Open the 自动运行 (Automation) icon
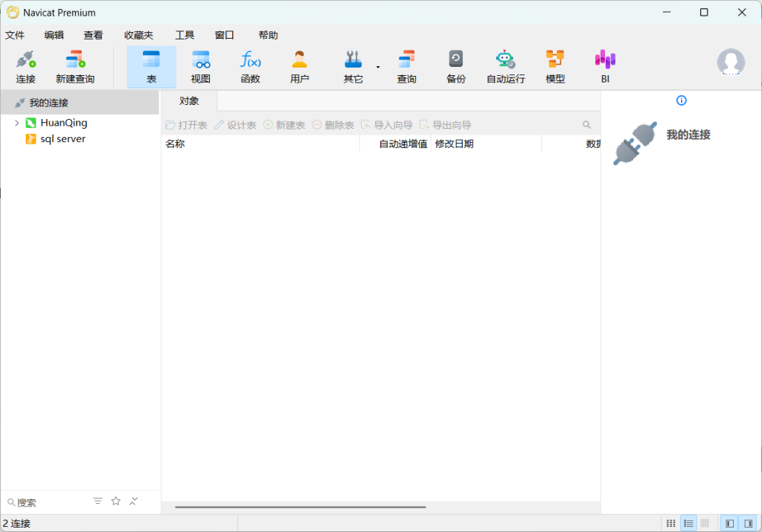 [505, 66]
